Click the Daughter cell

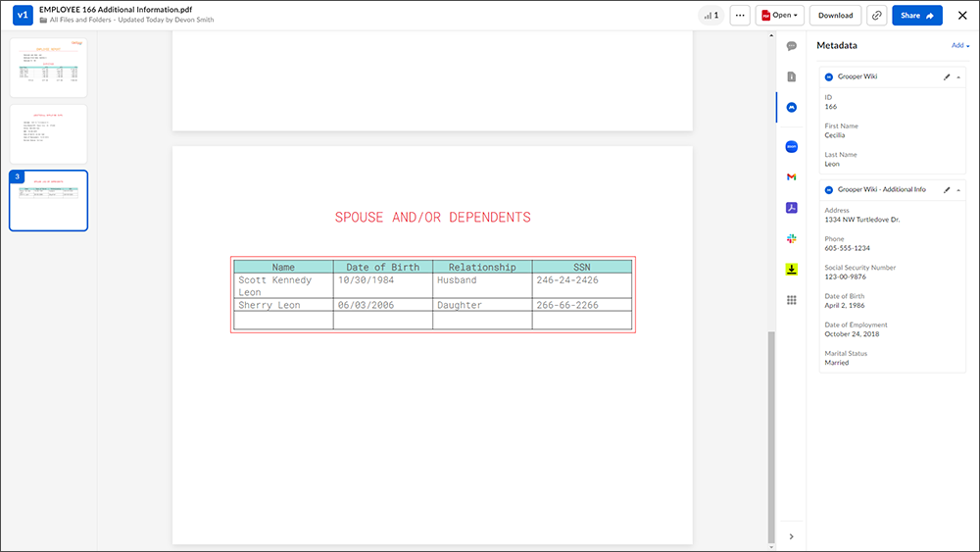tap(482, 305)
